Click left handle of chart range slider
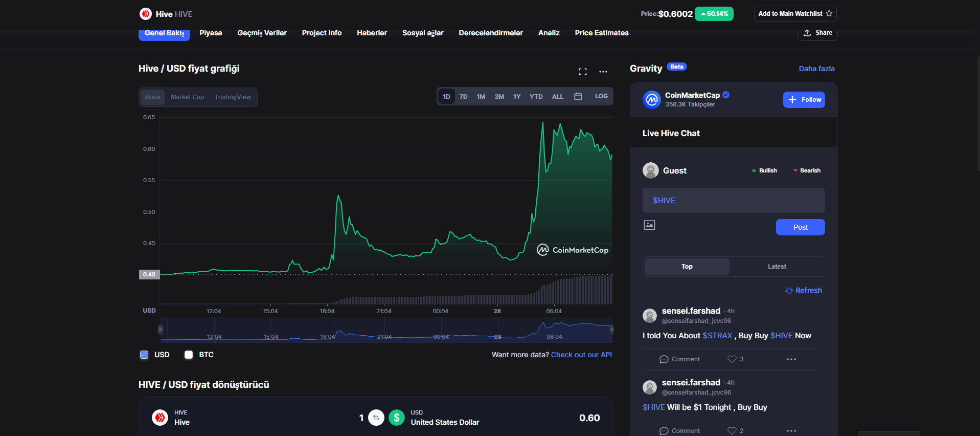Screen dimensions: 980x436 coord(161,330)
